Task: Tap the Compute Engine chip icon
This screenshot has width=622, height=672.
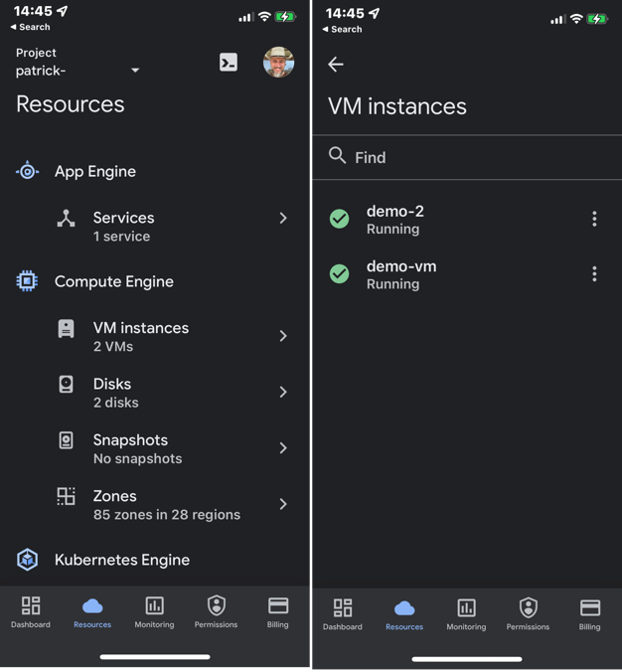Action: 27,281
